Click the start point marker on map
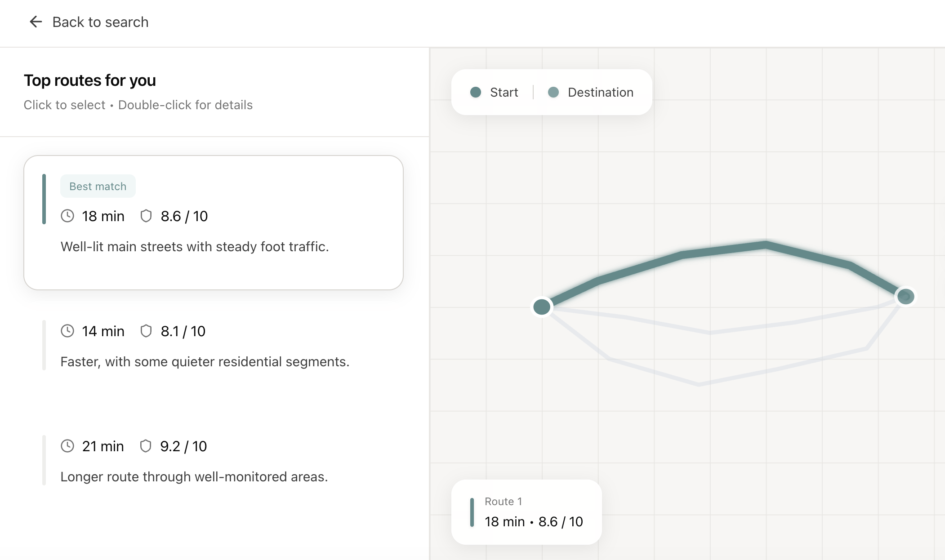Image resolution: width=945 pixels, height=560 pixels. tap(542, 307)
